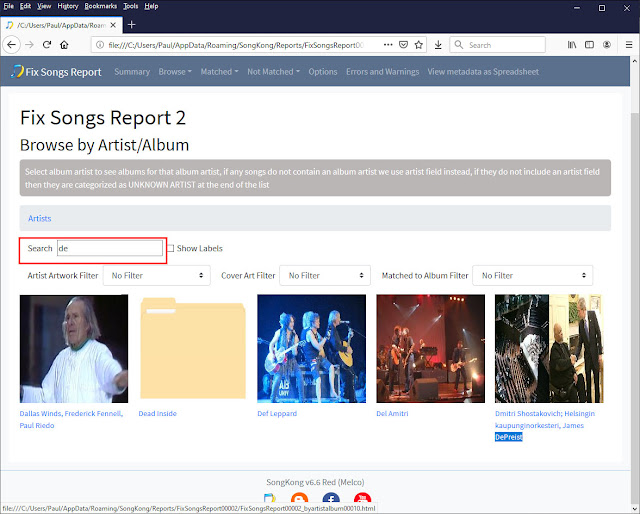Image resolution: width=640 pixels, height=514 pixels.
Task: Open the View menu
Action: (x=44, y=6)
